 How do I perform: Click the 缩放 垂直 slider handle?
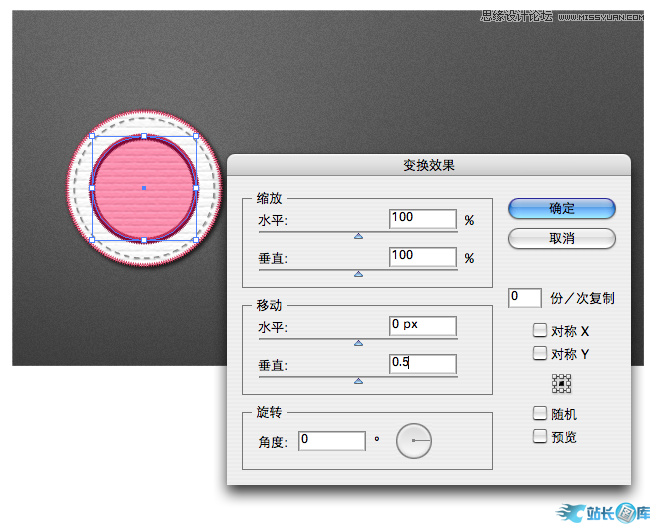click(358, 273)
